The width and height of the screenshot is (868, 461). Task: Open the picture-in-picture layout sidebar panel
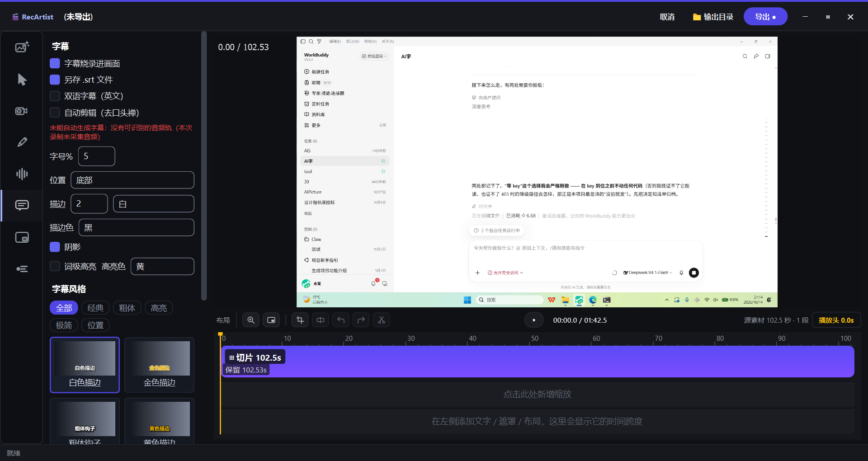pos(22,237)
